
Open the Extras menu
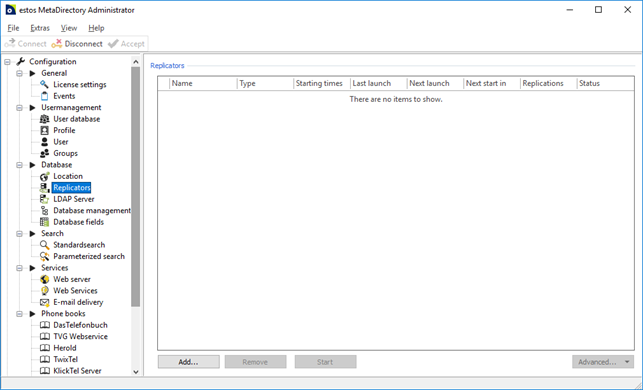click(40, 28)
